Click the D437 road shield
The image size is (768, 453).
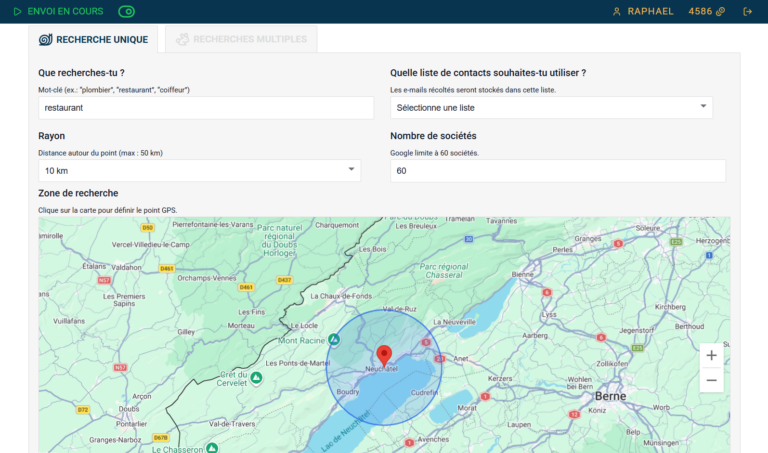pos(285,280)
